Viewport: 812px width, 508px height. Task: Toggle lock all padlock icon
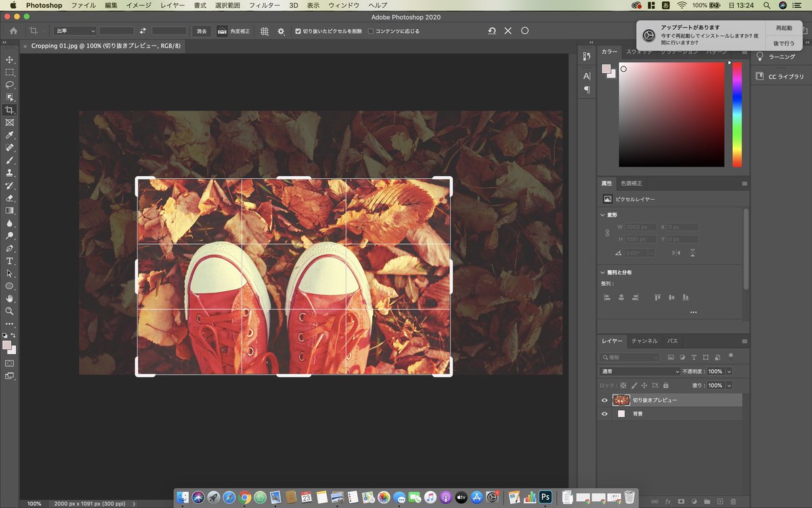tap(666, 385)
